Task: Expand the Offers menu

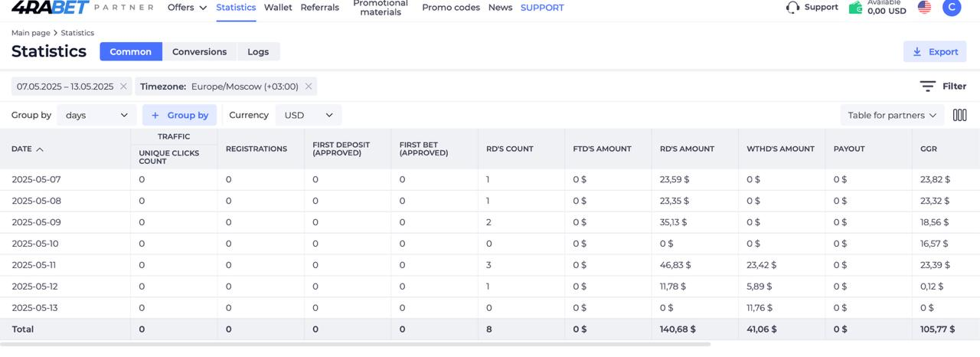Action: coord(187,8)
